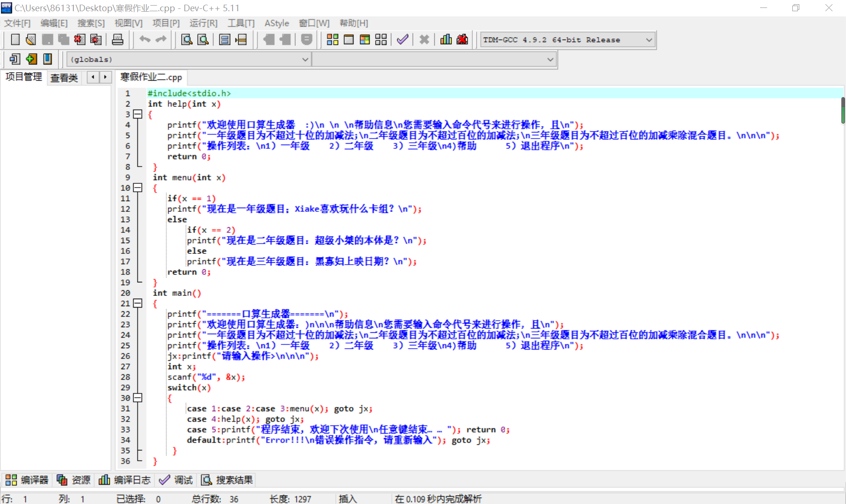This screenshot has width=846, height=504.
Task: Open the 编译日志 tab at bottom
Action: pyautogui.click(x=125, y=480)
